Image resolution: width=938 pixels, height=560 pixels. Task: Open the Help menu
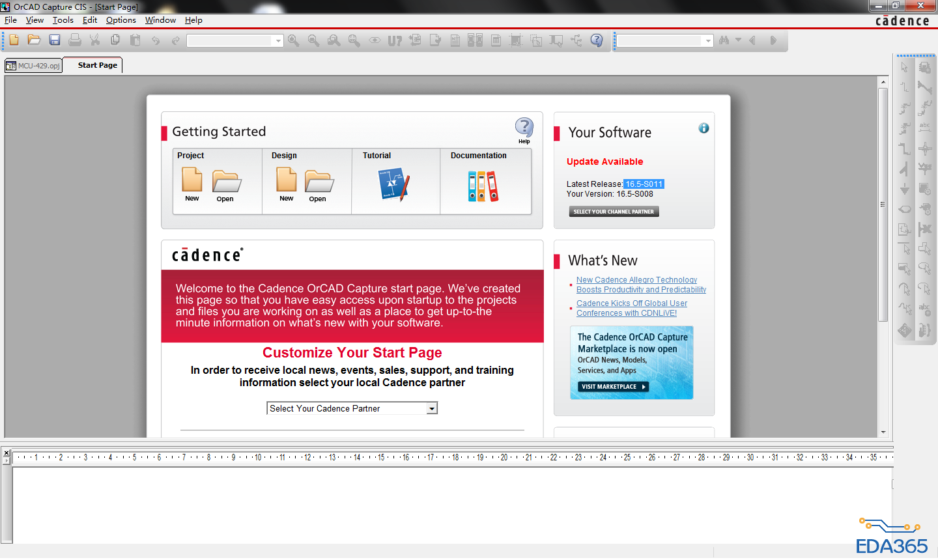(193, 20)
